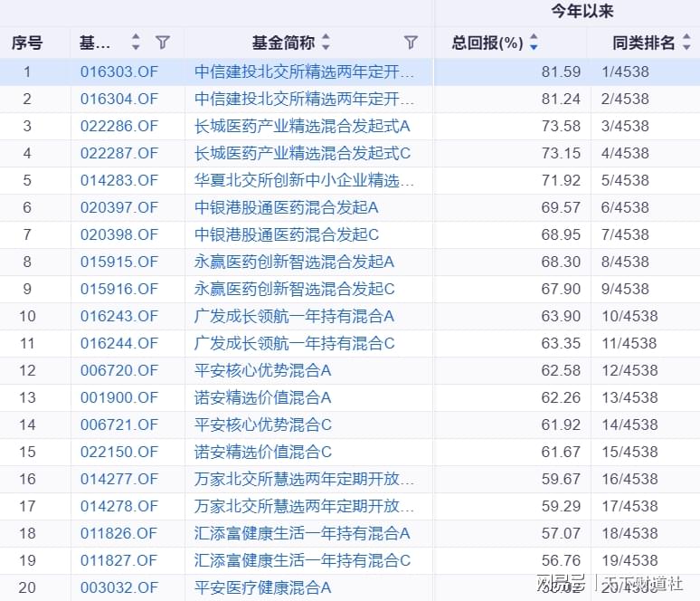Open fund code 022287.OF

pos(119,153)
